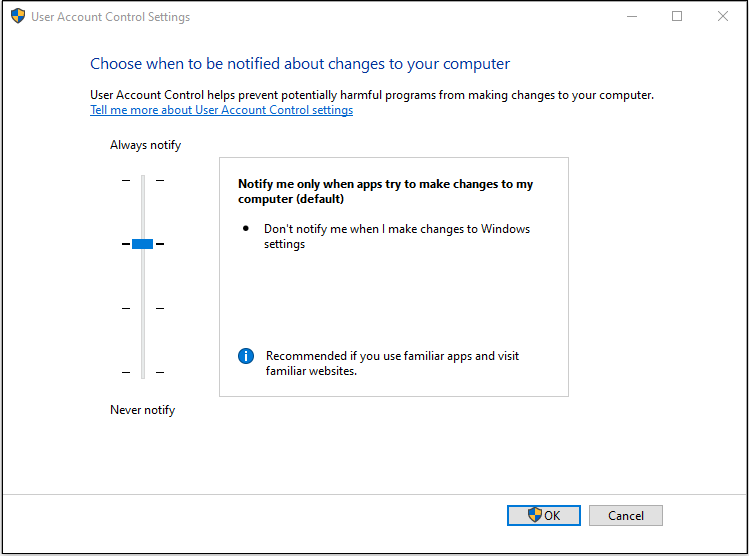Click the 'User Account Control Settings' window title

pos(110,17)
